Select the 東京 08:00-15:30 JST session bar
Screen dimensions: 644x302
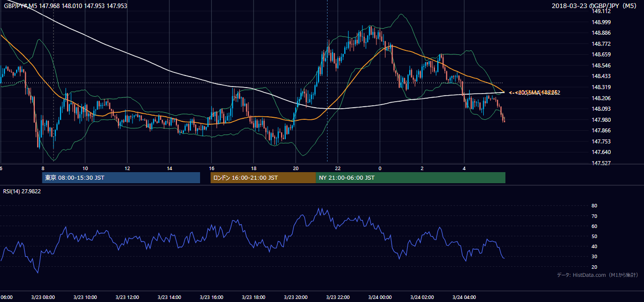coord(121,178)
